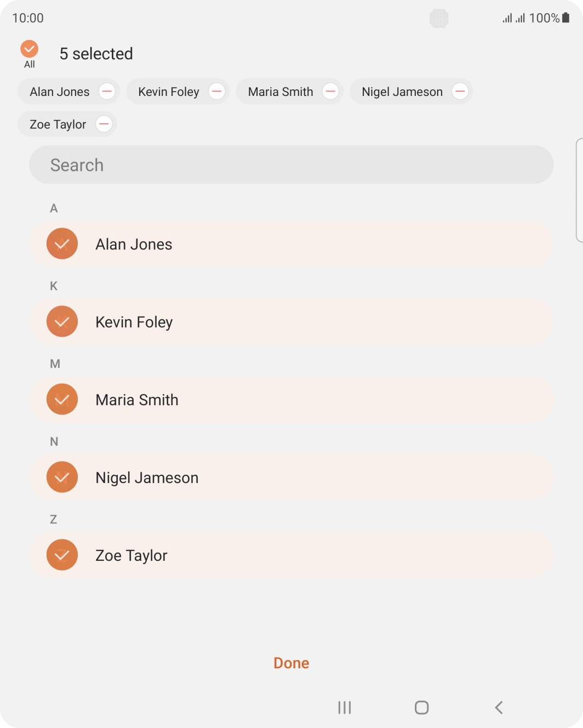The width and height of the screenshot is (583, 728).
Task: Uncheck Zoe Taylor in the contact list
Action: click(x=62, y=555)
